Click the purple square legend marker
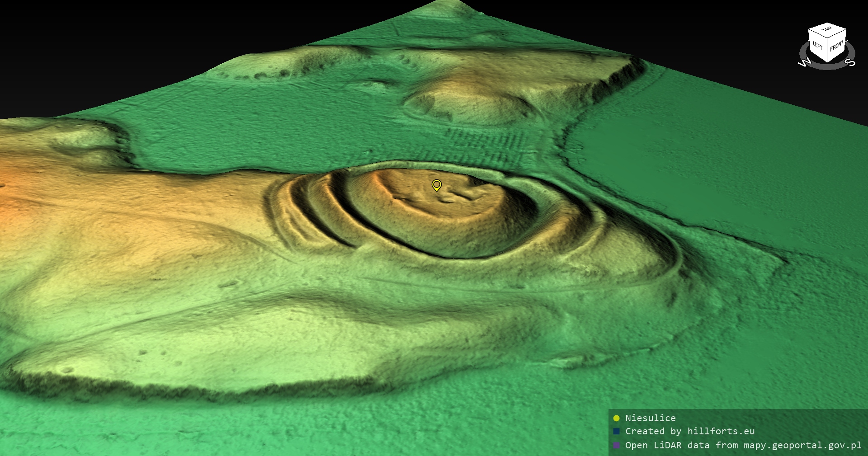This screenshot has height=456, width=868. click(x=616, y=445)
